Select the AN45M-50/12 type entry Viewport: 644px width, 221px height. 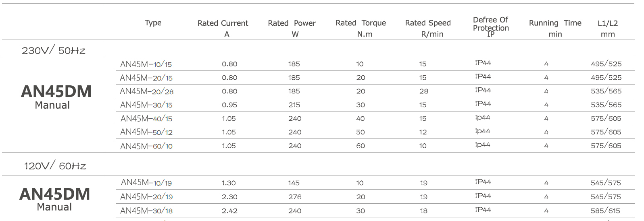(x=146, y=132)
